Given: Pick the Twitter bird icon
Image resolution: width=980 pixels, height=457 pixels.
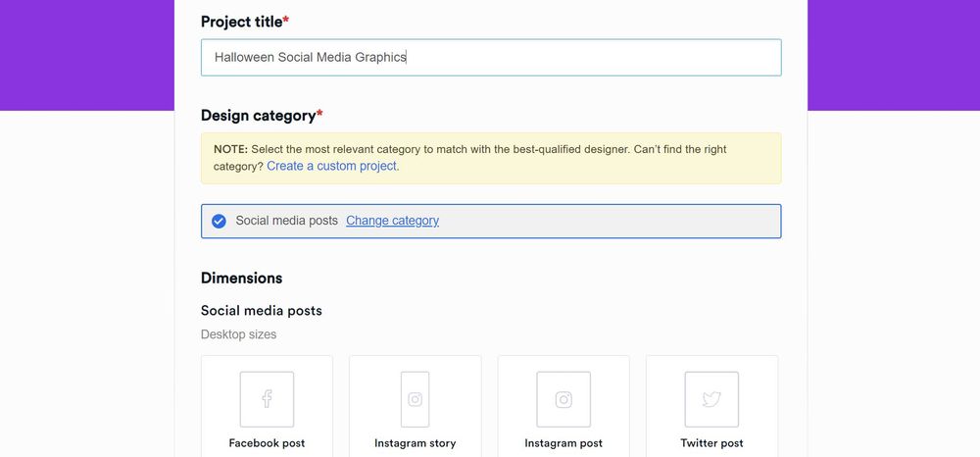Looking at the screenshot, I should pyautogui.click(x=711, y=399).
